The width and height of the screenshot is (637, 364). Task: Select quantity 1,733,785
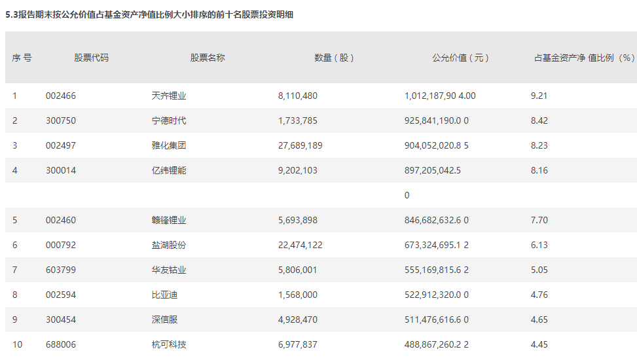tap(298, 120)
